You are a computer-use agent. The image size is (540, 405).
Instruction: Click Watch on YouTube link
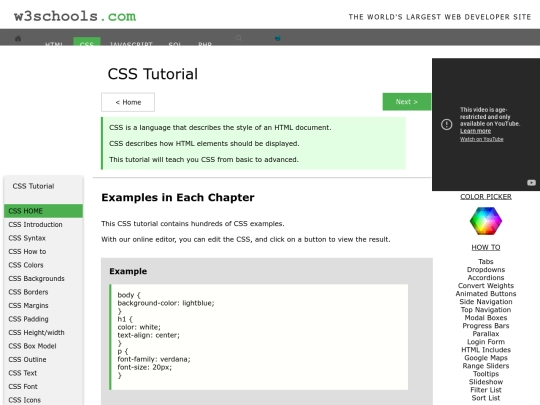click(481, 139)
